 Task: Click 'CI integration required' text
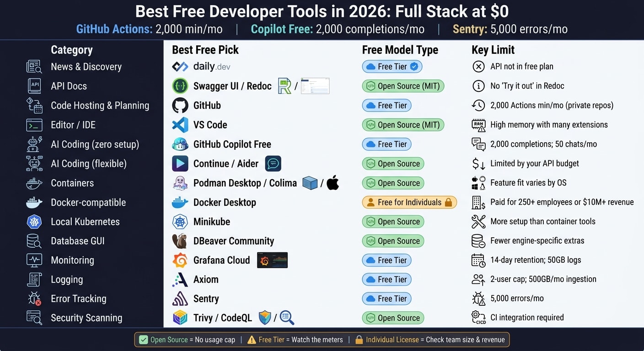pyautogui.click(x=527, y=318)
